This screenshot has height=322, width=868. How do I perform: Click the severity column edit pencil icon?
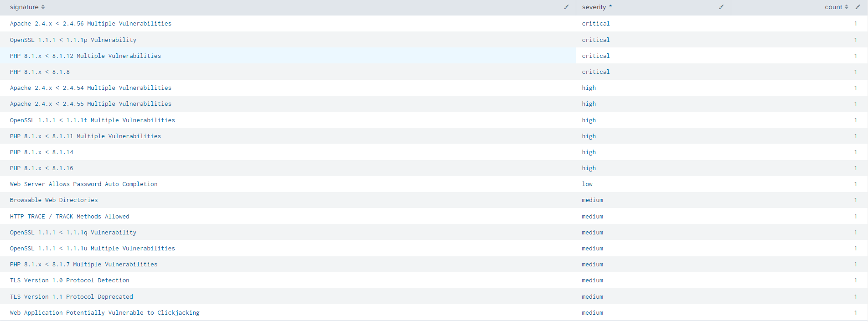click(x=721, y=7)
